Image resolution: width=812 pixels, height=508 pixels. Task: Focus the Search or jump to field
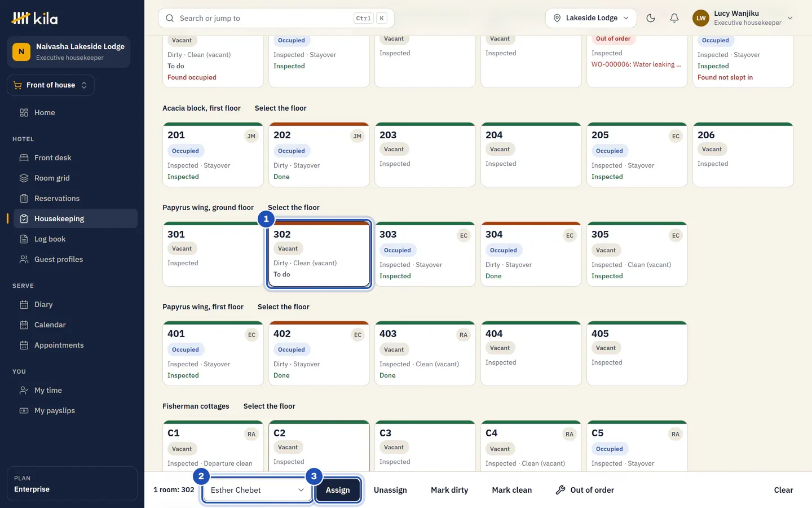click(x=276, y=18)
